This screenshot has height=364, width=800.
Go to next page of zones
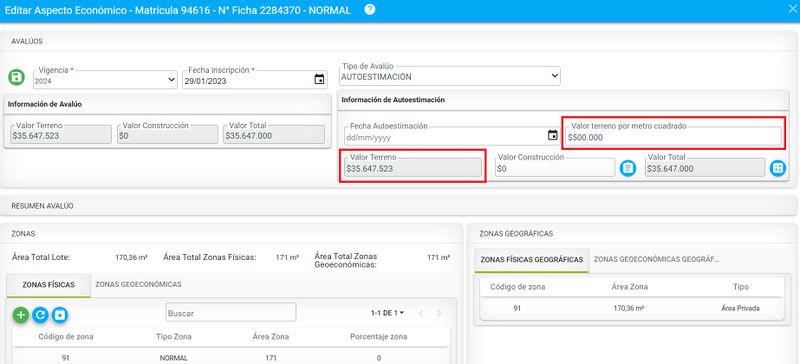click(439, 313)
